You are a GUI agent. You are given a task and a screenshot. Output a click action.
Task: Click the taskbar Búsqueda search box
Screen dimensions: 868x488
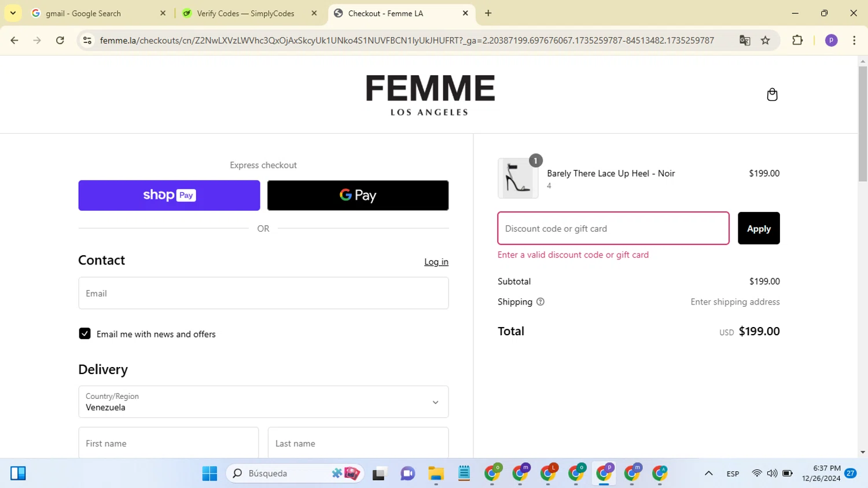click(295, 474)
